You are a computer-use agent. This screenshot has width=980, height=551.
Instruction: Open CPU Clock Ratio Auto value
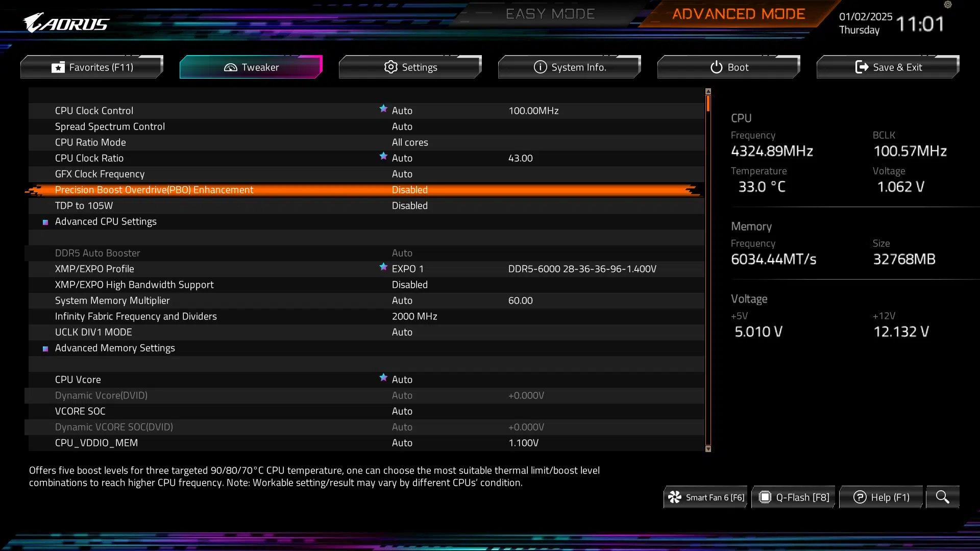click(402, 158)
